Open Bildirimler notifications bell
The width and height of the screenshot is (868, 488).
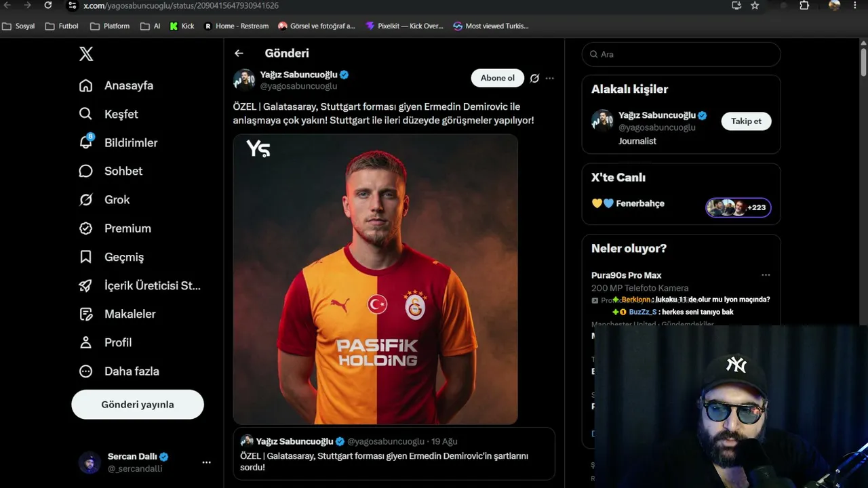tap(85, 142)
